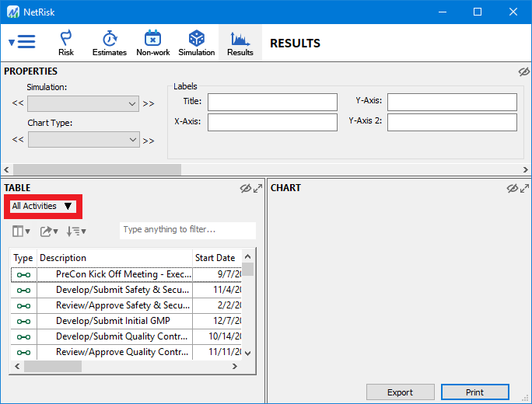Switch to the Results section
Image resolution: width=532 pixels, height=404 pixels.
click(240, 43)
